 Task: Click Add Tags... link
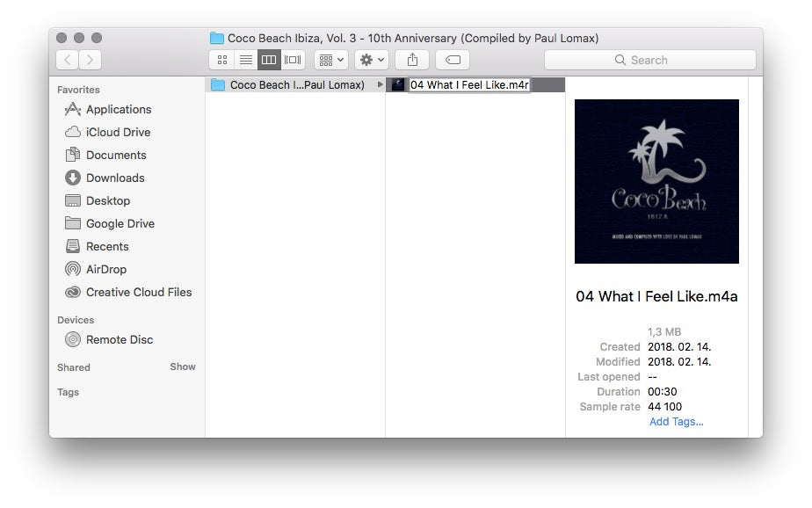[677, 422]
